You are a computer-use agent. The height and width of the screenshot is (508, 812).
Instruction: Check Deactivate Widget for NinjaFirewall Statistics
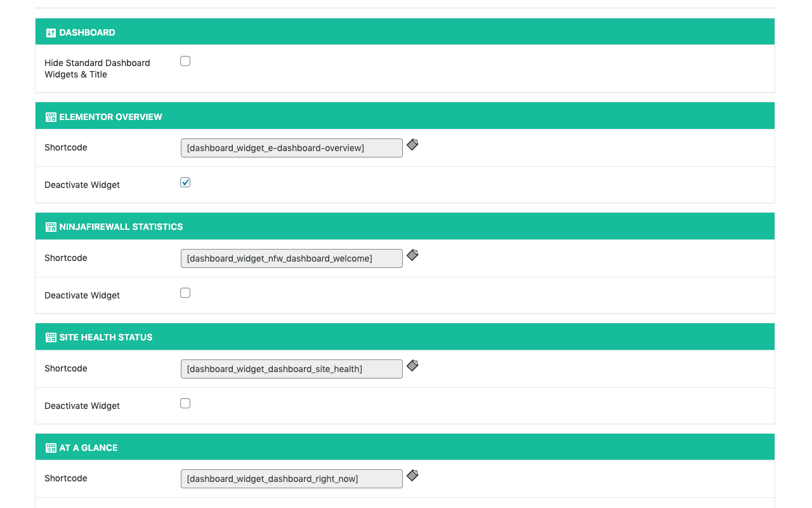185,293
